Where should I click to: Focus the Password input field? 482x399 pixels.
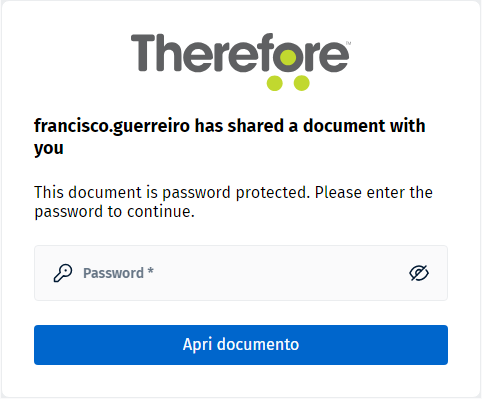(x=241, y=273)
